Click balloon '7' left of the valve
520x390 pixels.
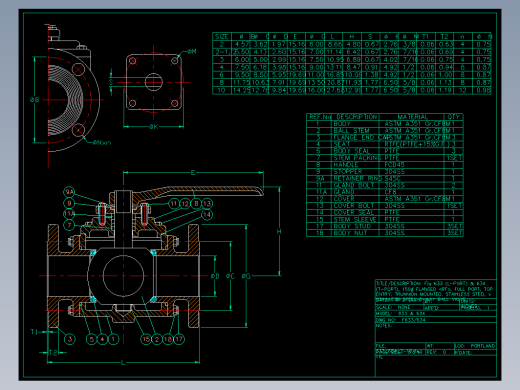(69, 225)
